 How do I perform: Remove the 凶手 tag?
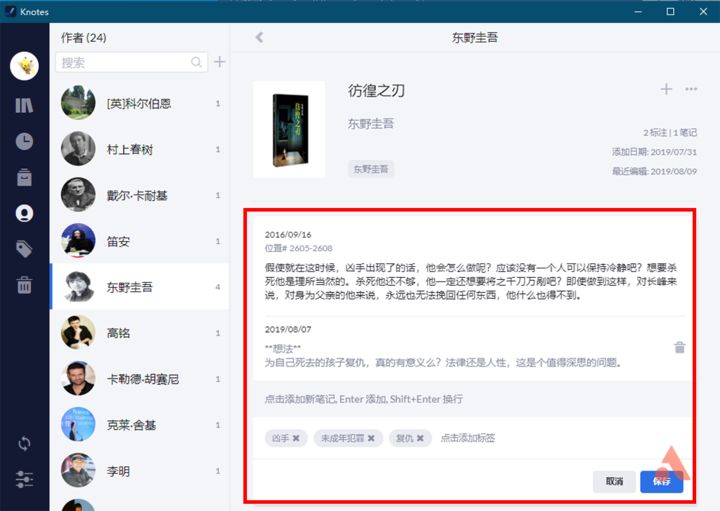296,438
